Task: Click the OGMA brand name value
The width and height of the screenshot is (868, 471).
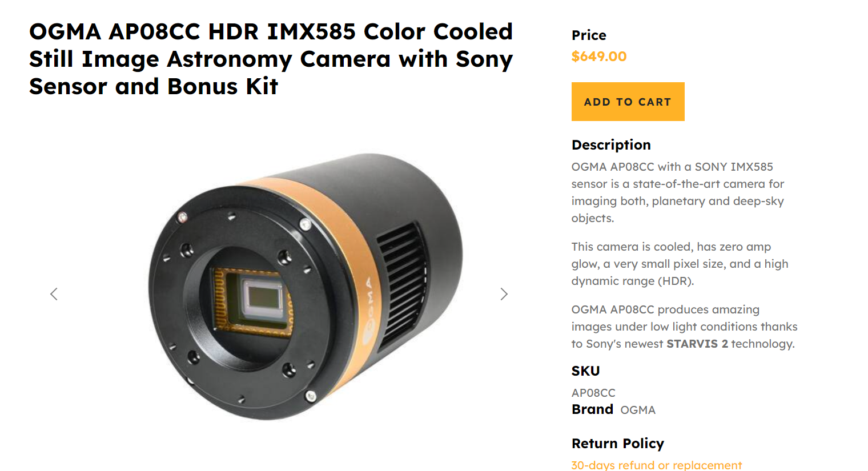Action: tap(638, 410)
